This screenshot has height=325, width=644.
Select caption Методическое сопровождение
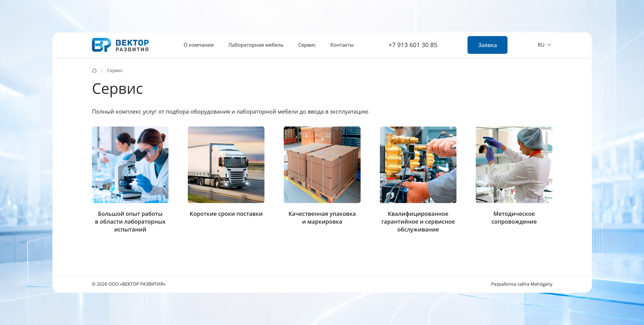(x=514, y=218)
